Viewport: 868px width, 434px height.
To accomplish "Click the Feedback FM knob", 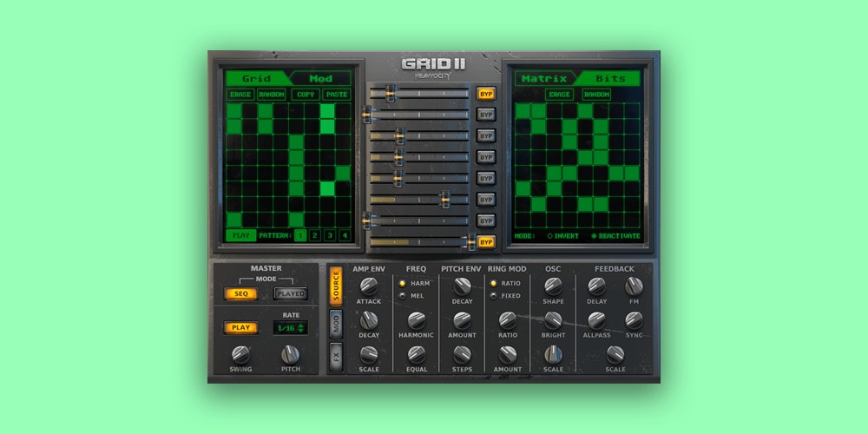I will (x=634, y=286).
